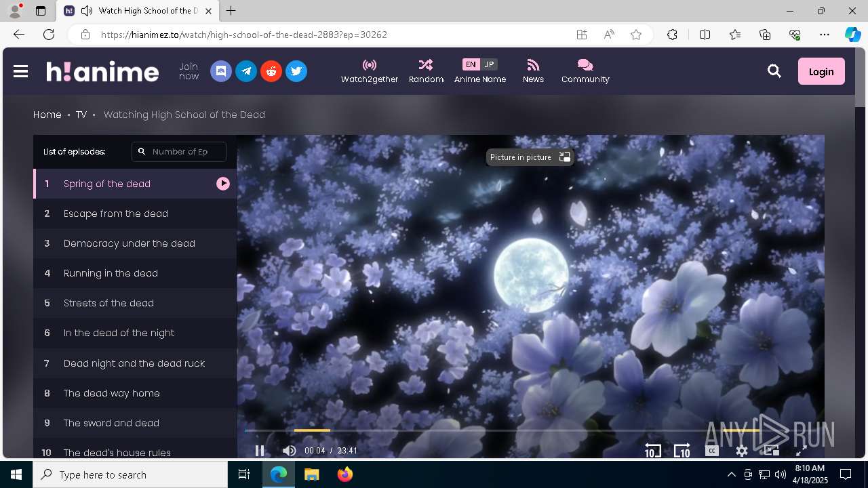
Task: Go back in the browser
Action: tap(19, 35)
